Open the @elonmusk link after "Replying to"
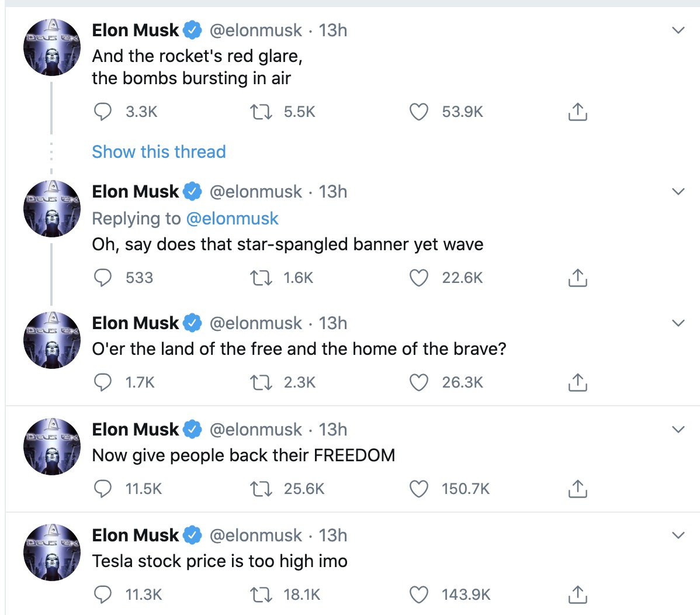The image size is (700, 615). (232, 219)
